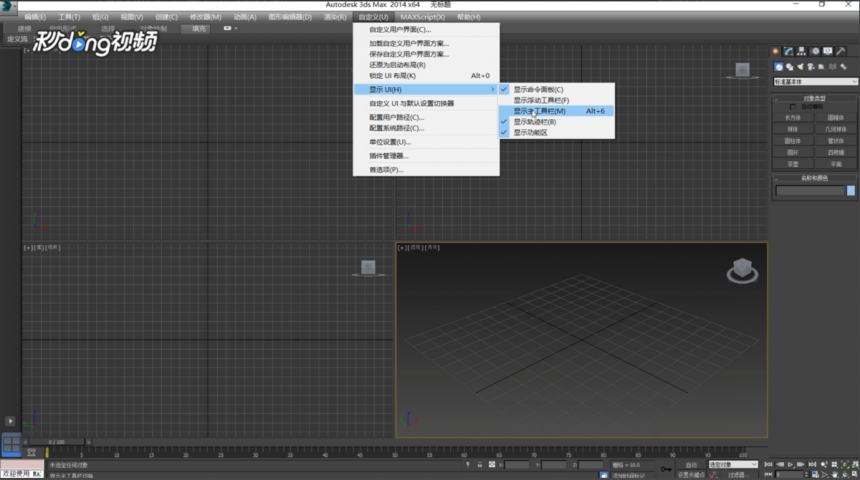Select the Helpers category icon
Screen dimensions: 860x480
click(822, 67)
